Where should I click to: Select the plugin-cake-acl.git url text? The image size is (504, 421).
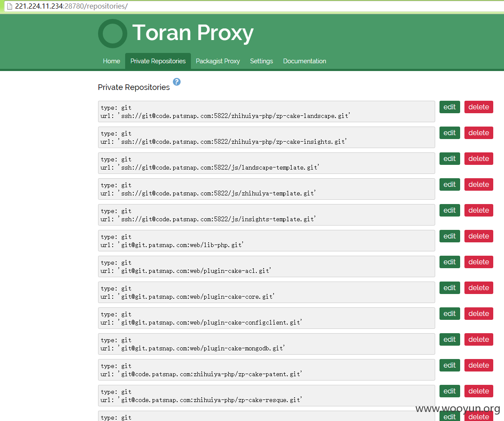[x=186, y=271]
